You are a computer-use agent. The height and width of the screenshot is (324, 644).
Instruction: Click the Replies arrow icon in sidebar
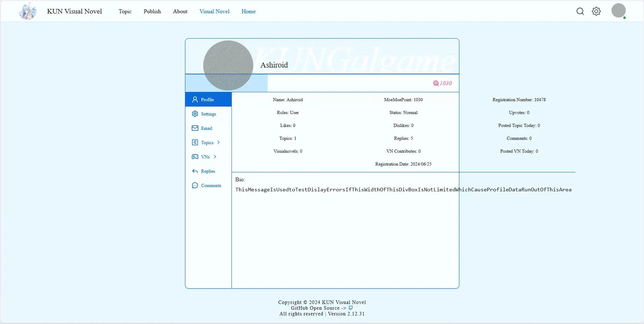coord(195,171)
